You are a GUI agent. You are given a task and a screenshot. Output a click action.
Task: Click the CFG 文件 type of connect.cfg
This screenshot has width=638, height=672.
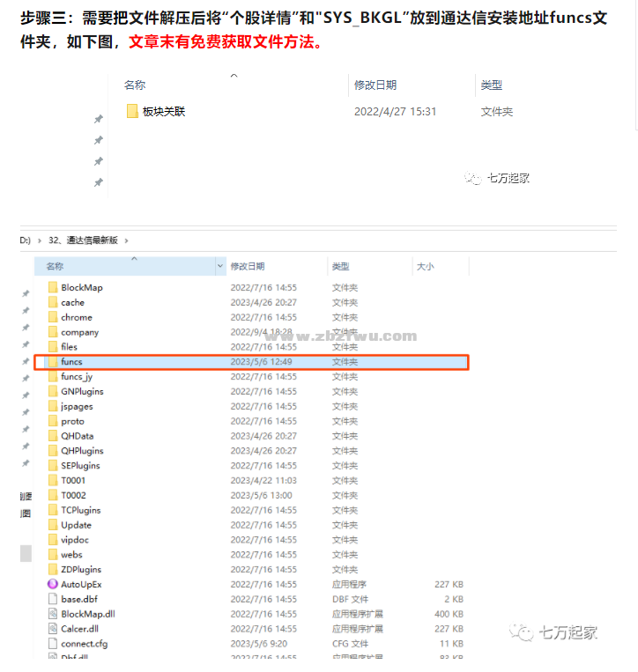tap(351, 643)
